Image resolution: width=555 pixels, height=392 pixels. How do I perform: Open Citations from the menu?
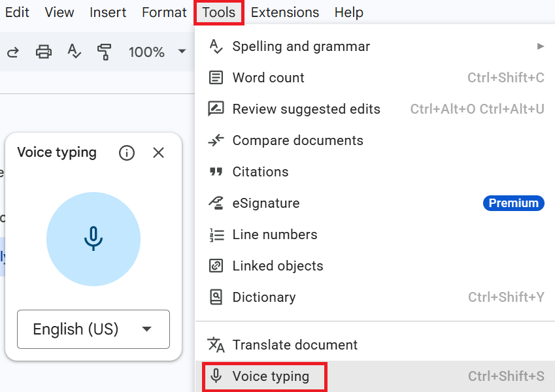(375, 172)
